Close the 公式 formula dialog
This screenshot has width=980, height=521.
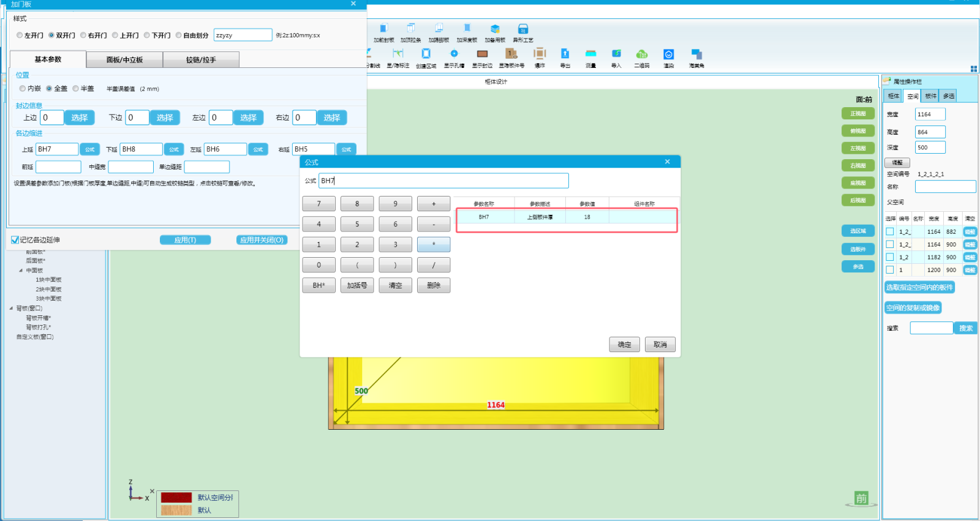tap(668, 162)
